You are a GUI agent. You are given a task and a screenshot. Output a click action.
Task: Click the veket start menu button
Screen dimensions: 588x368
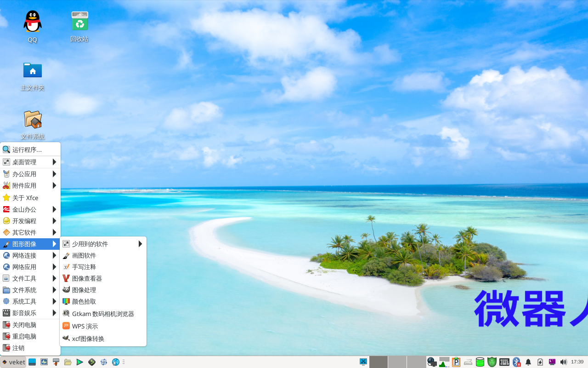(13, 362)
